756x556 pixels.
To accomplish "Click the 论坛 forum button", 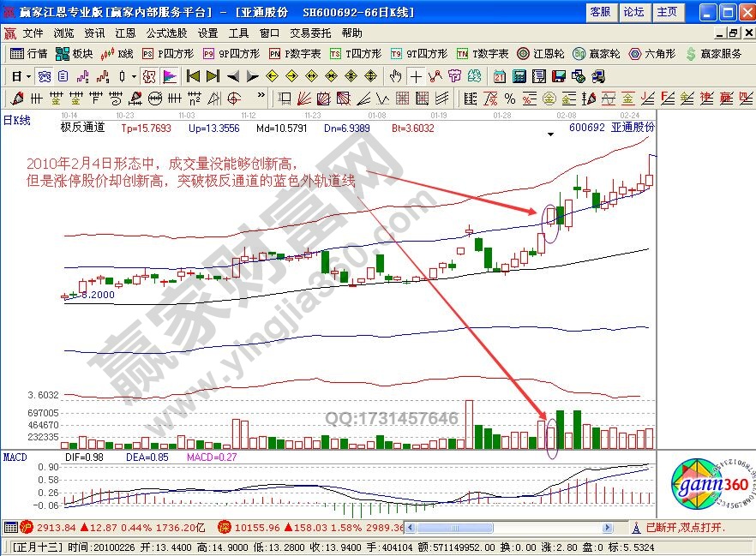I will (x=633, y=12).
